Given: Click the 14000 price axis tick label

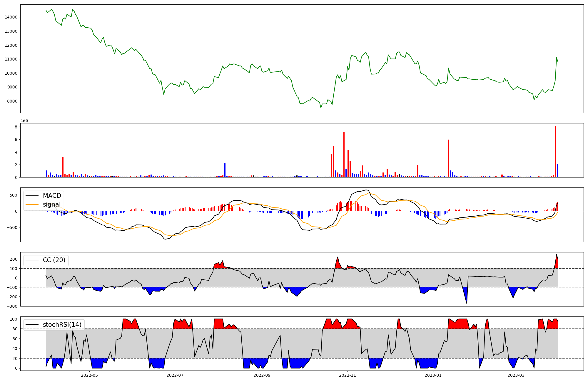Looking at the screenshot, I should (11, 17).
